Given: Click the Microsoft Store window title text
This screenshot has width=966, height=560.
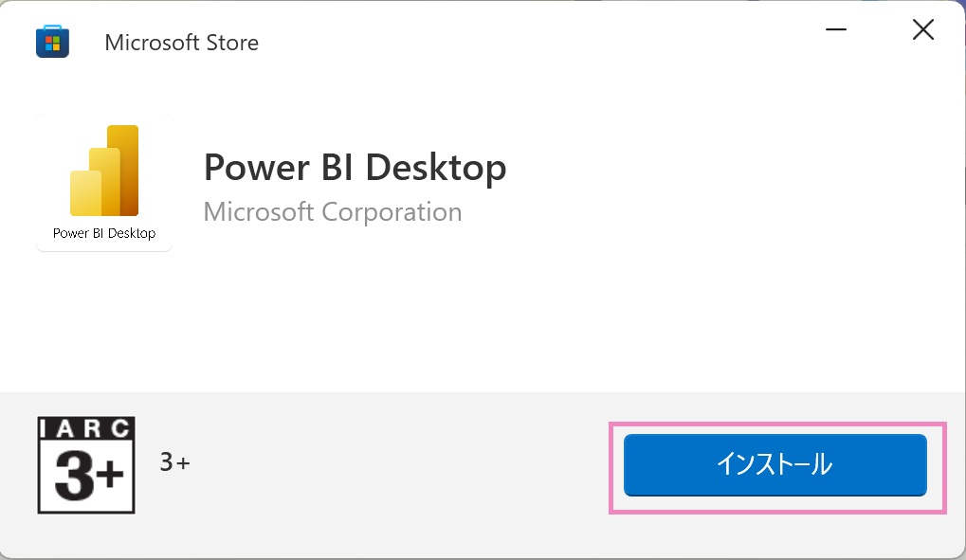Looking at the screenshot, I should 181,43.
